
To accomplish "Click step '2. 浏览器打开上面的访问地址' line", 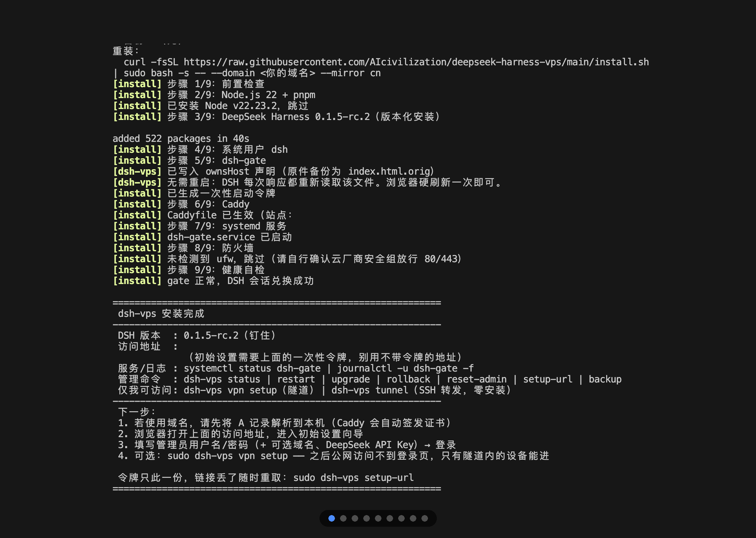I will click(240, 434).
